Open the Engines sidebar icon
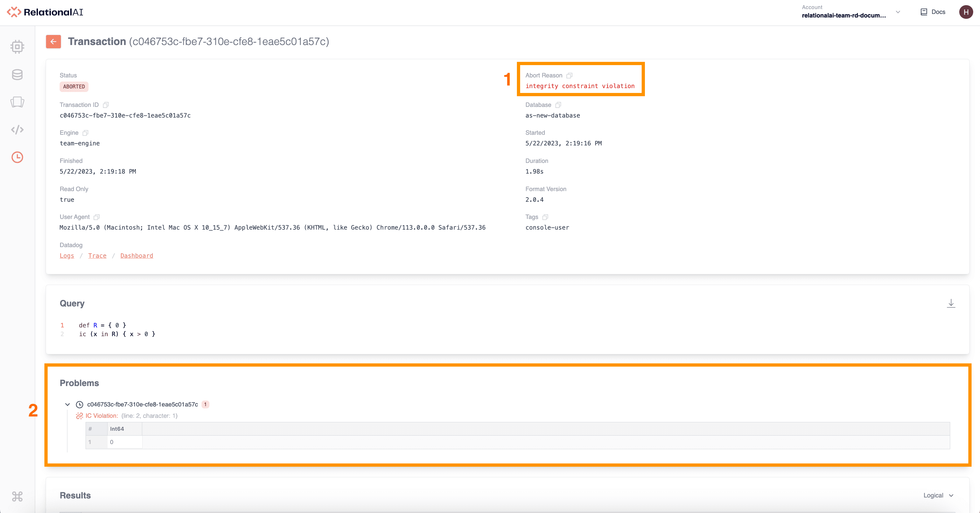 [17, 46]
